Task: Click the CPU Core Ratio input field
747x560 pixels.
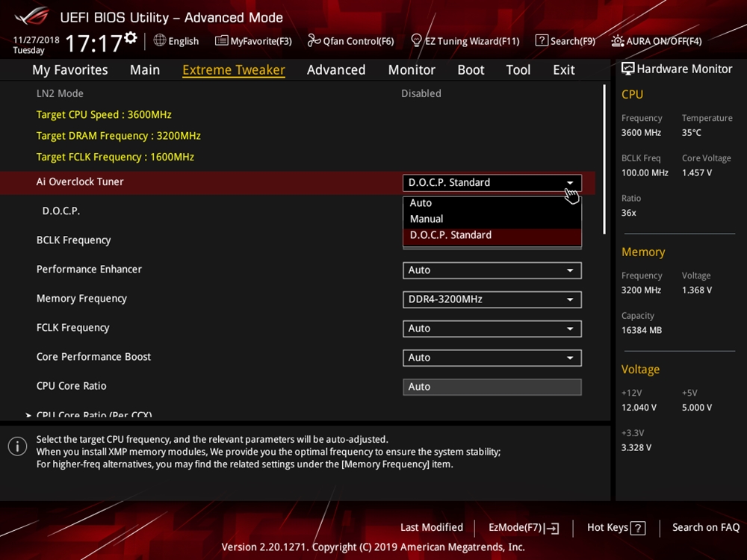Action: [x=492, y=387]
